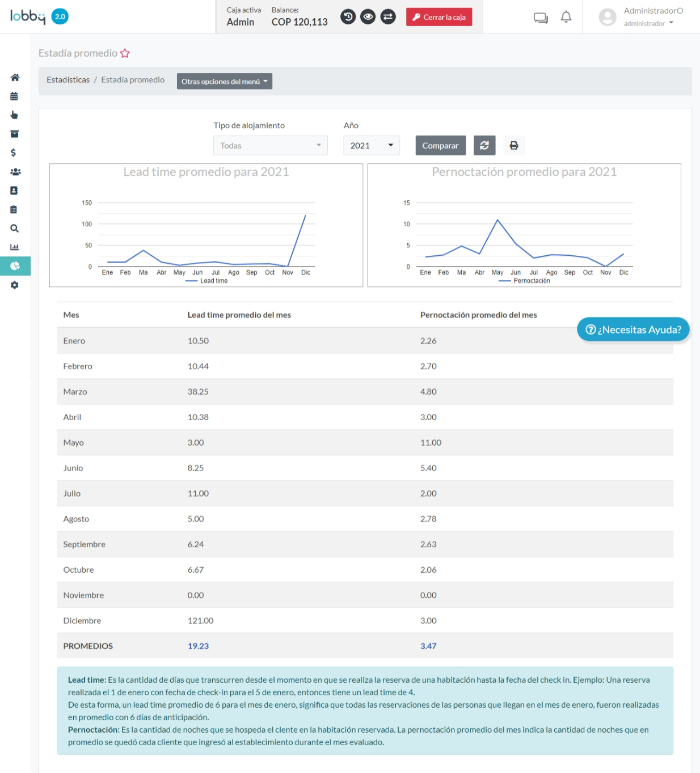Screen dimensions: 700x773
Task: Click the PROMEDIOS value 3.47
Action: [428, 646]
